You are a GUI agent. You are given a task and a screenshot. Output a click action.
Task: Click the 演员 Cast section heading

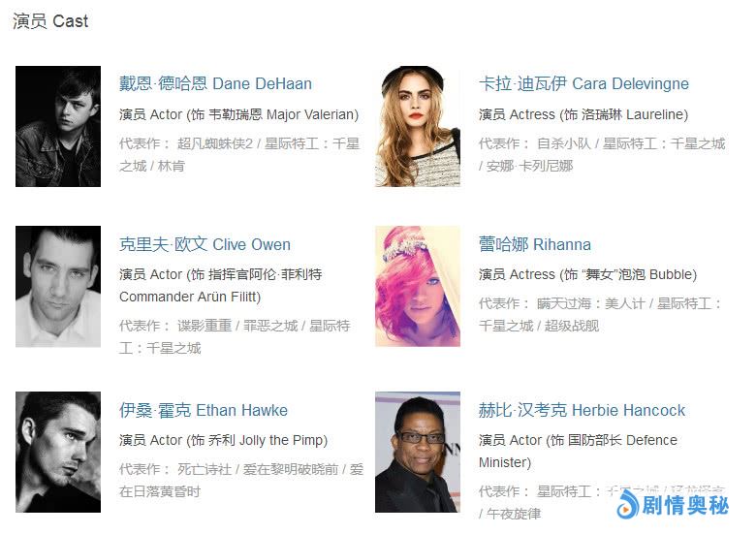[x=50, y=21]
